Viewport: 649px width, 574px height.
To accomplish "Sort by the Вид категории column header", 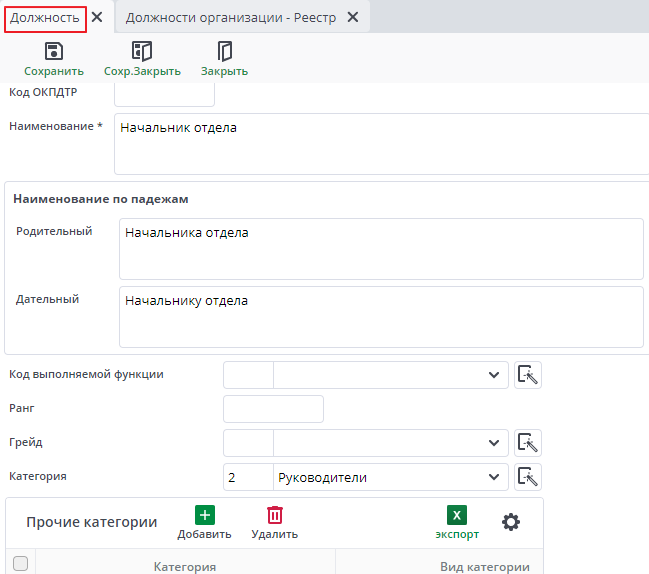I will click(x=484, y=566).
